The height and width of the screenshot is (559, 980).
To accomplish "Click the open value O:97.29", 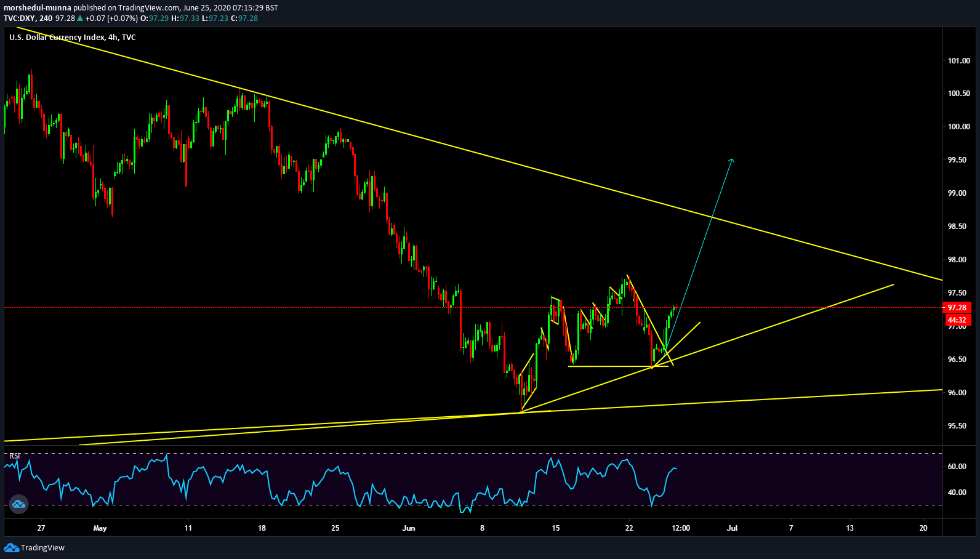I will [x=155, y=18].
